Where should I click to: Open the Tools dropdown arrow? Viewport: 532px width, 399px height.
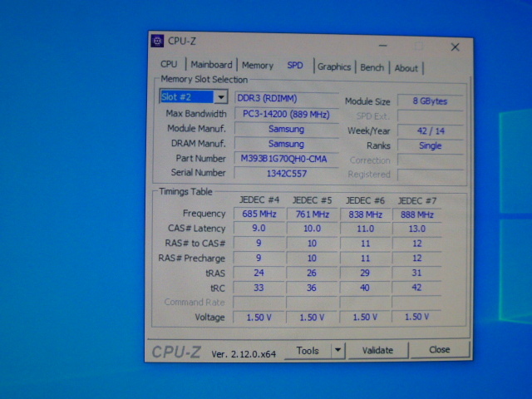tap(337, 350)
